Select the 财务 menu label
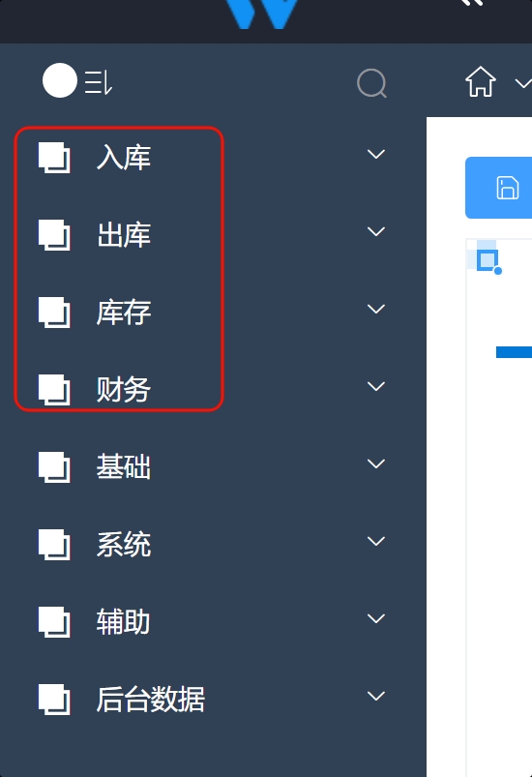Screen dimensions: 532x777 point(124,390)
